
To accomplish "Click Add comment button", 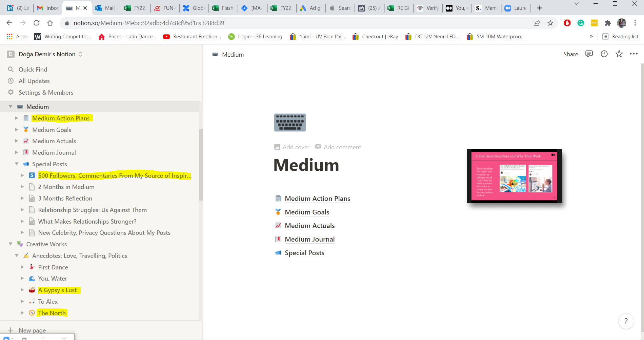I will pos(338,147).
